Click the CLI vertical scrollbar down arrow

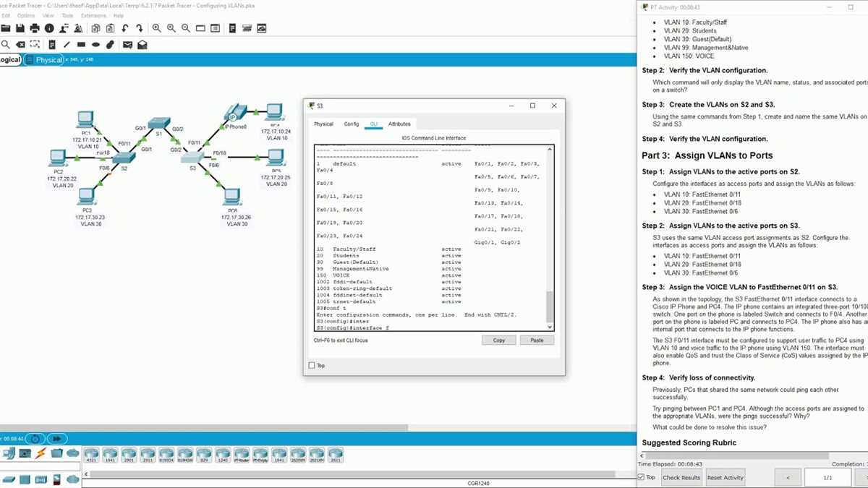click(550, 327)
